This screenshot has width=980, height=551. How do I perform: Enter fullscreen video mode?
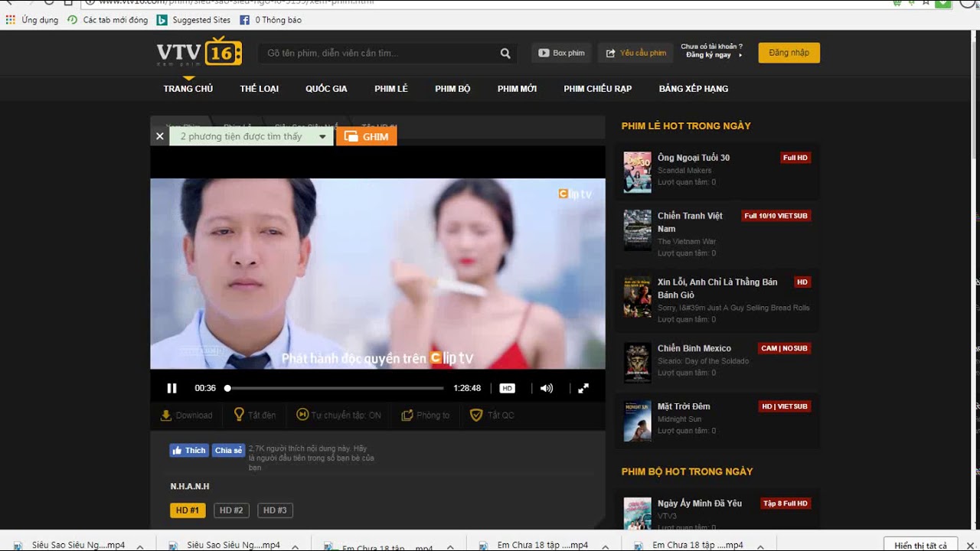tap(583, 388)
